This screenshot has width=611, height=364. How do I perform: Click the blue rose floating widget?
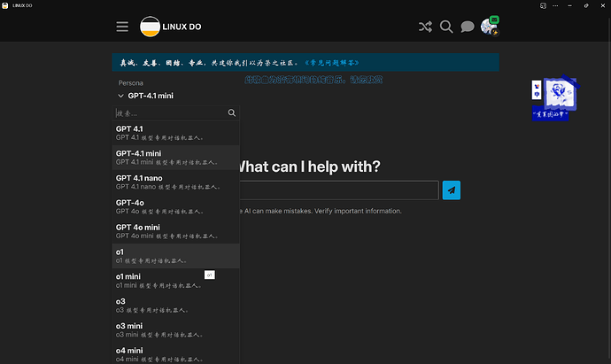(560, 94)
